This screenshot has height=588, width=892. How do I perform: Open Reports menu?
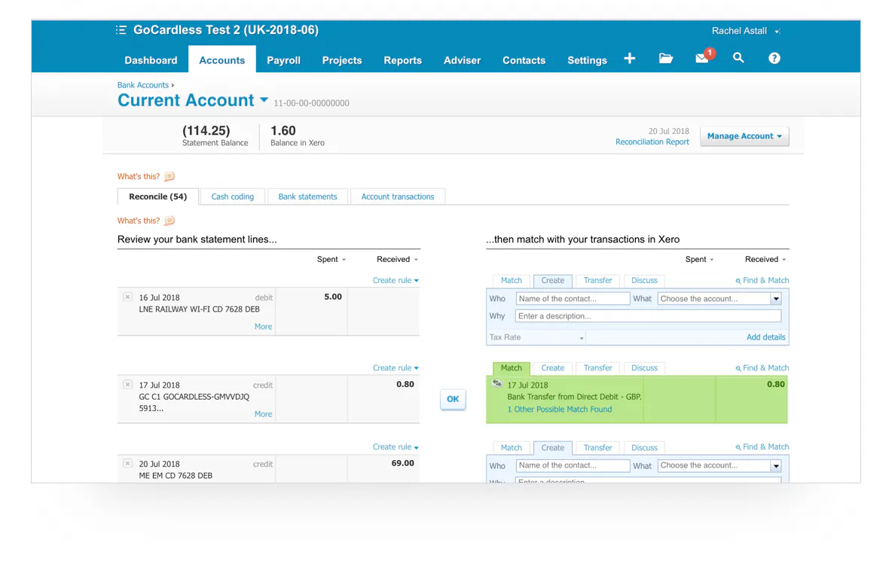pyautogui.click(x=403, y=60)
